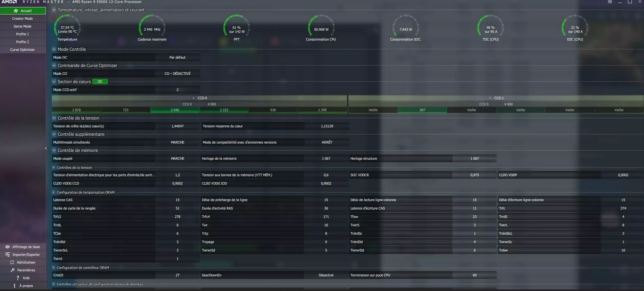Open the Accueil home tab

tap(23, 11)
